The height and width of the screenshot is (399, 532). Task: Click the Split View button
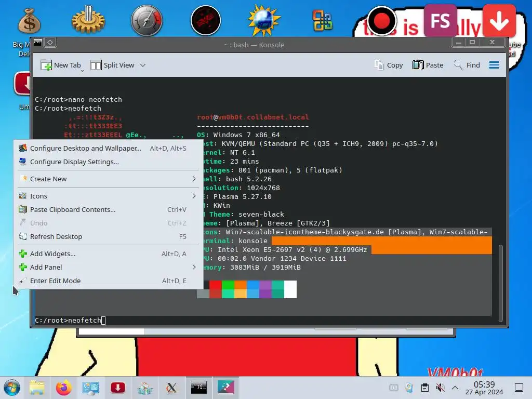(x=112, y=65)
